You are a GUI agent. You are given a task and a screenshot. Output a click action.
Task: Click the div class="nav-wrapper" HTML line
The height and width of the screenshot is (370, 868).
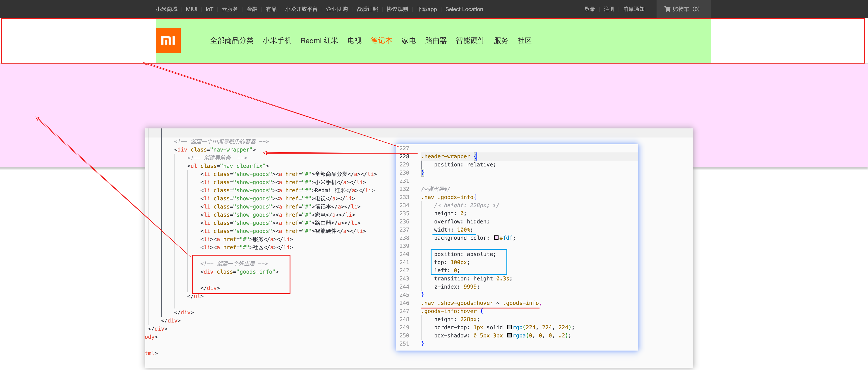[215, 149]
